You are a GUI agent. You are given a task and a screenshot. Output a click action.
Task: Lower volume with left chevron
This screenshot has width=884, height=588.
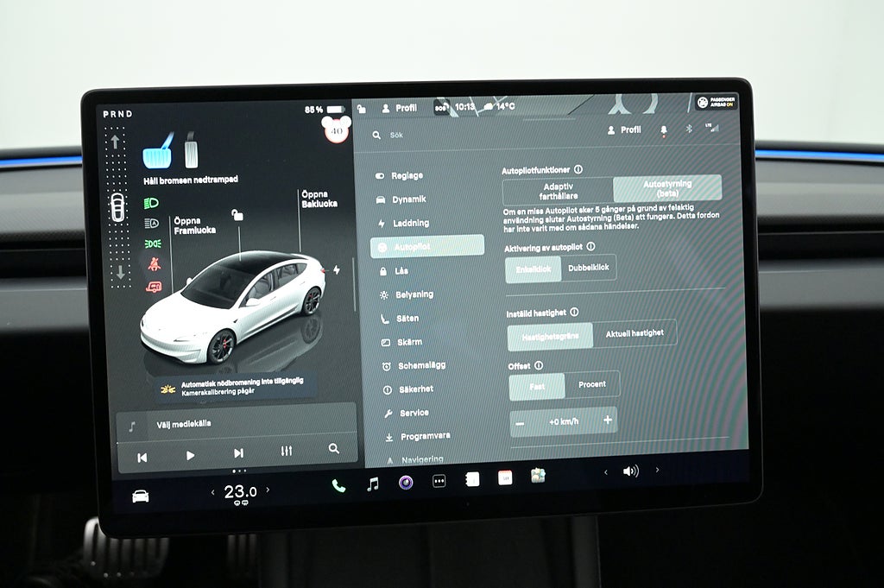coord(605,472)
